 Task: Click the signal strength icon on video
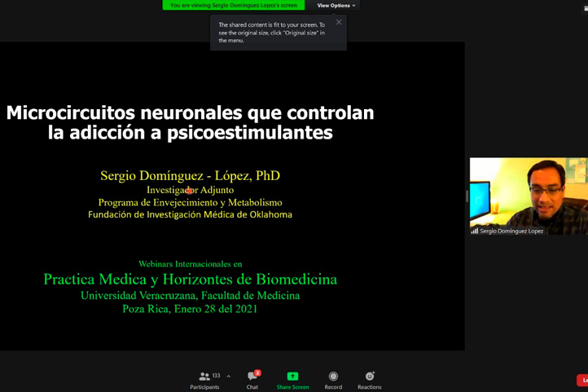click(x=475, y=231)
